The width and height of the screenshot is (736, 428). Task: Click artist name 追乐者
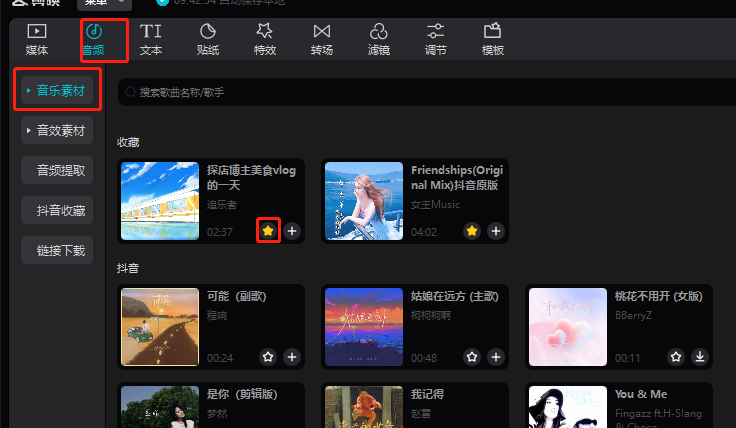coord(222,205)
